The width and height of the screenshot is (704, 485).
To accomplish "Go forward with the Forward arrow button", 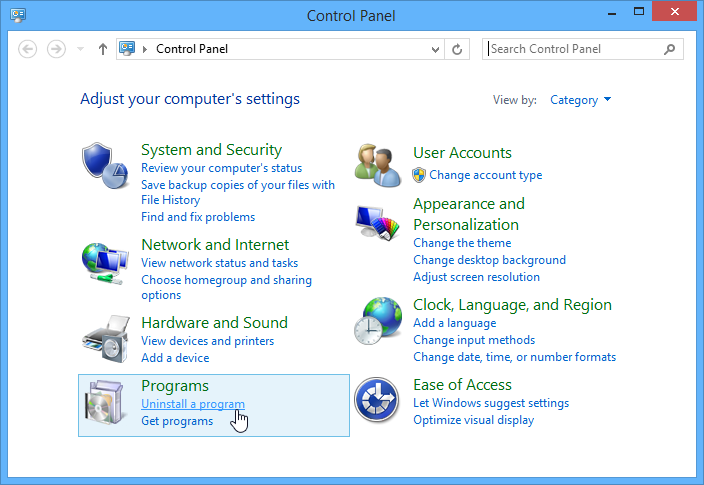I will coord(56,49).
